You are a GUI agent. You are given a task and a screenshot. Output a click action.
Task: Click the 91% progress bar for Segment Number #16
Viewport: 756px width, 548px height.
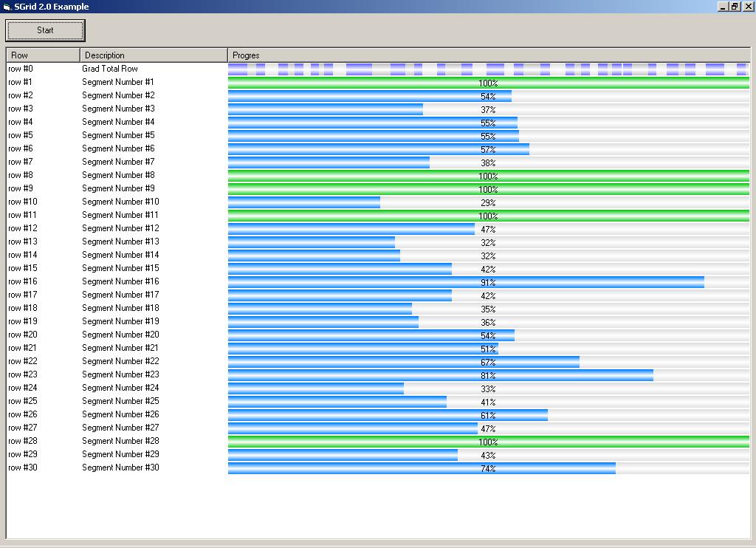point(466,282)
